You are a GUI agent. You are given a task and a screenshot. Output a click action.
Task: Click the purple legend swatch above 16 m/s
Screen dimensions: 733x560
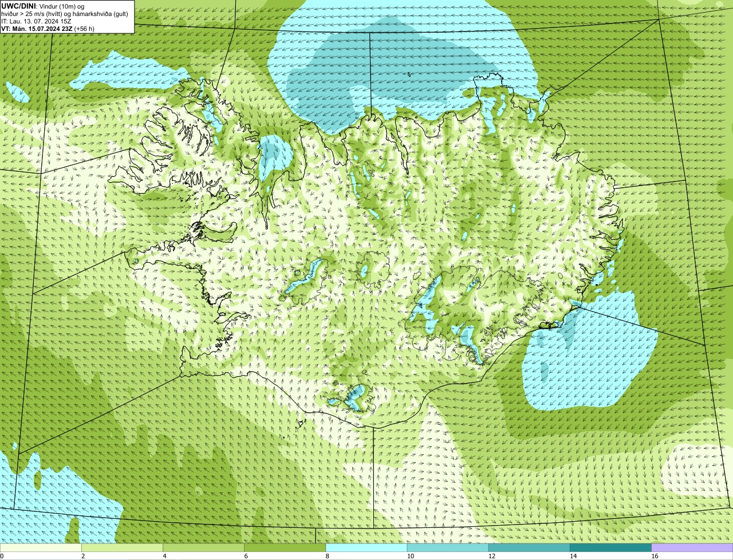coord(692,547)
